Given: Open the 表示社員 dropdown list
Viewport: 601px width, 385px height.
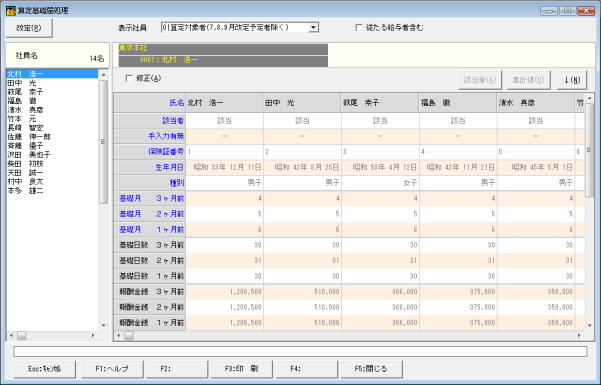Looking at the screenshot, I should [314, 28].
